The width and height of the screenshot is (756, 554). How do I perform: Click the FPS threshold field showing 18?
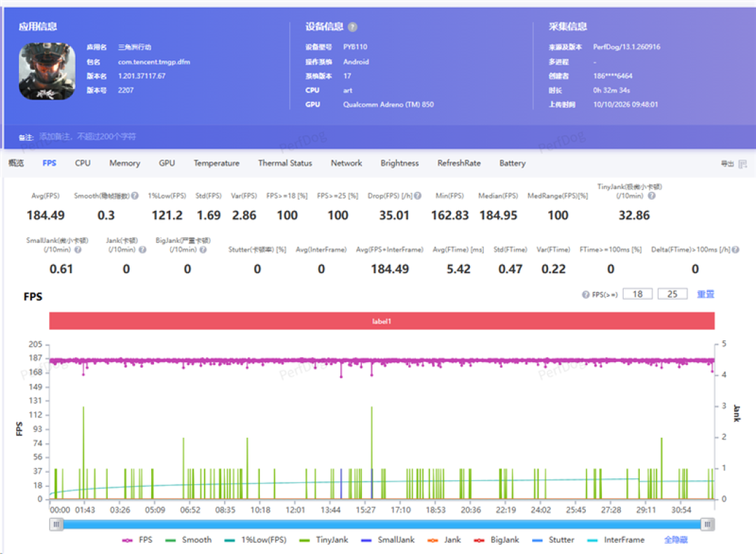pos(638,294)
